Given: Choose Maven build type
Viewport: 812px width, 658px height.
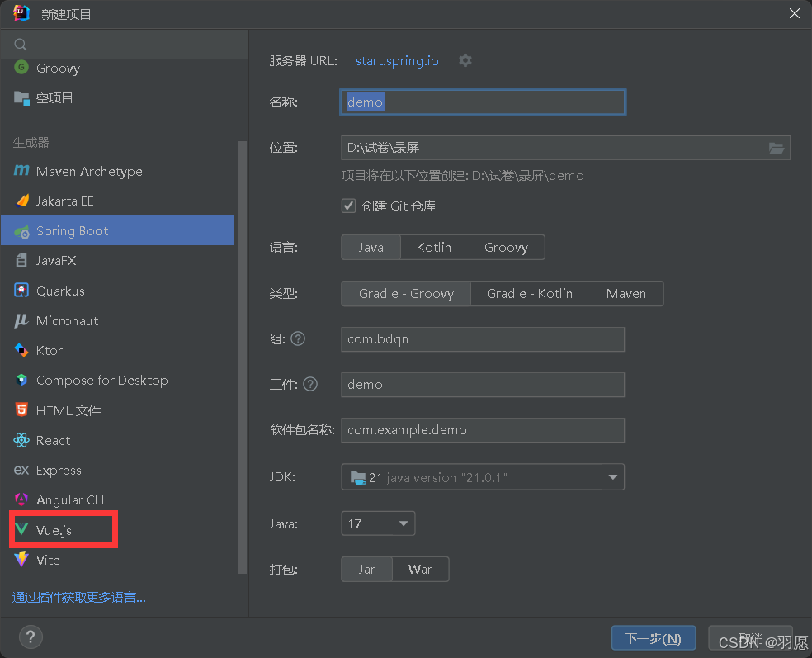Looking at the screenshot, I should (626, 294).
